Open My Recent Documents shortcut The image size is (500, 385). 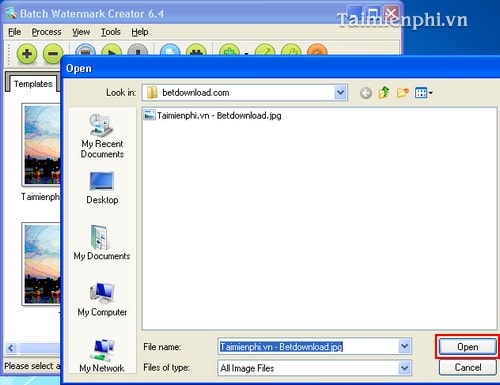click(x=102, y=136)
